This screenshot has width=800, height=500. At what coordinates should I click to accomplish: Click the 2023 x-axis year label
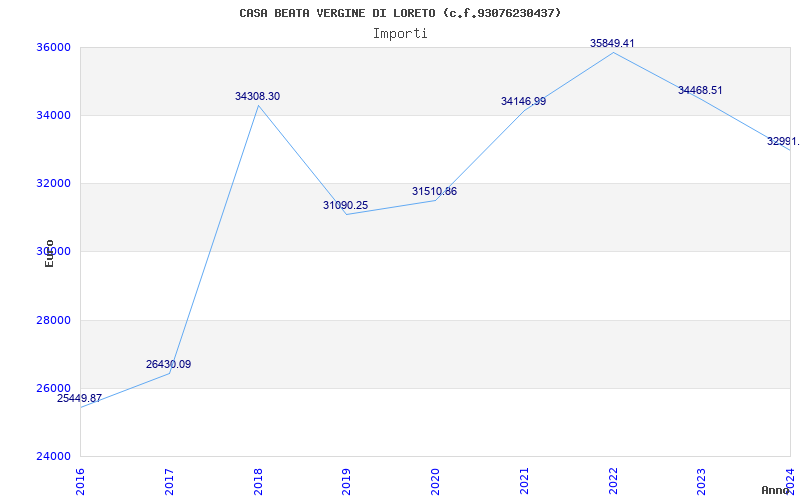tap(702, 481)
